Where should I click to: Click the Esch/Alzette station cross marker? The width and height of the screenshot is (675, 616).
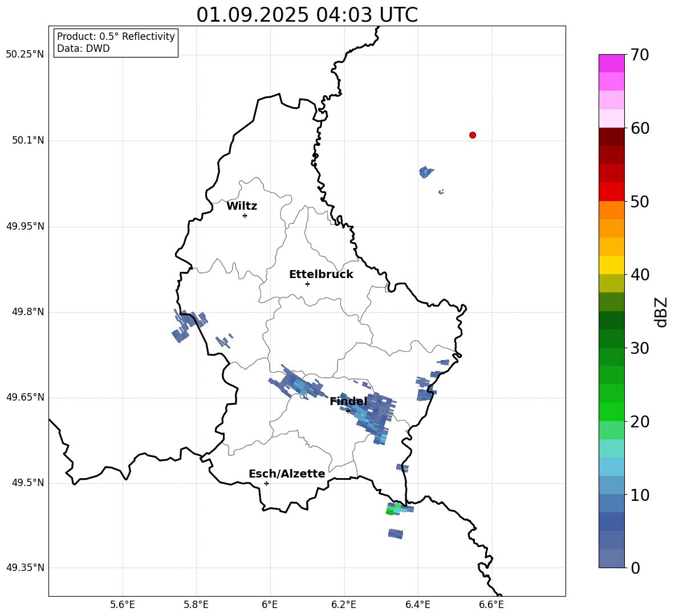266,483
